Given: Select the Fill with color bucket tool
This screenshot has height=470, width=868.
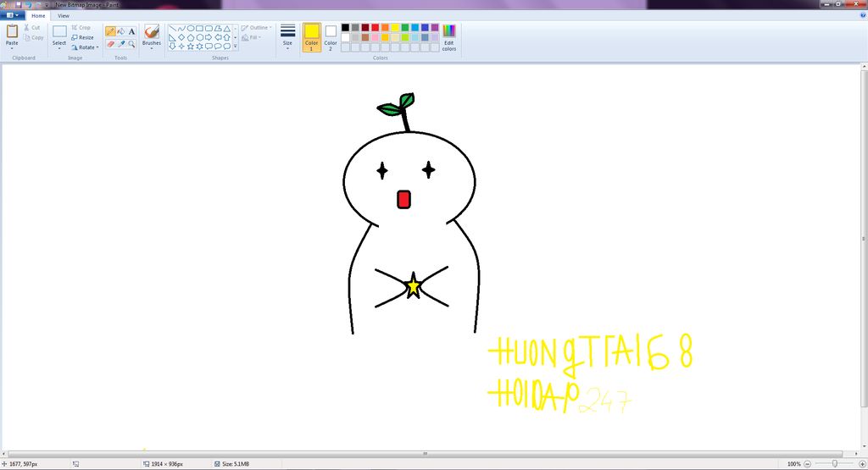Looking at the screenshot, I should click(x=120, y=31).
